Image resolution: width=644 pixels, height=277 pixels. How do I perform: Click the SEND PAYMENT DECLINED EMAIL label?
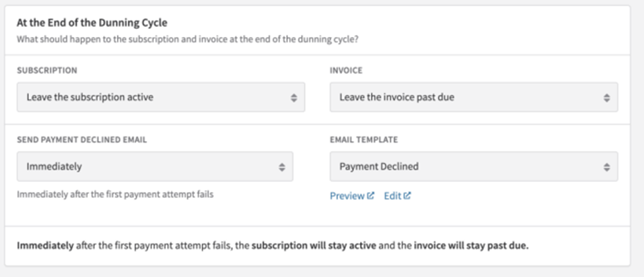[x=82, y=140]
